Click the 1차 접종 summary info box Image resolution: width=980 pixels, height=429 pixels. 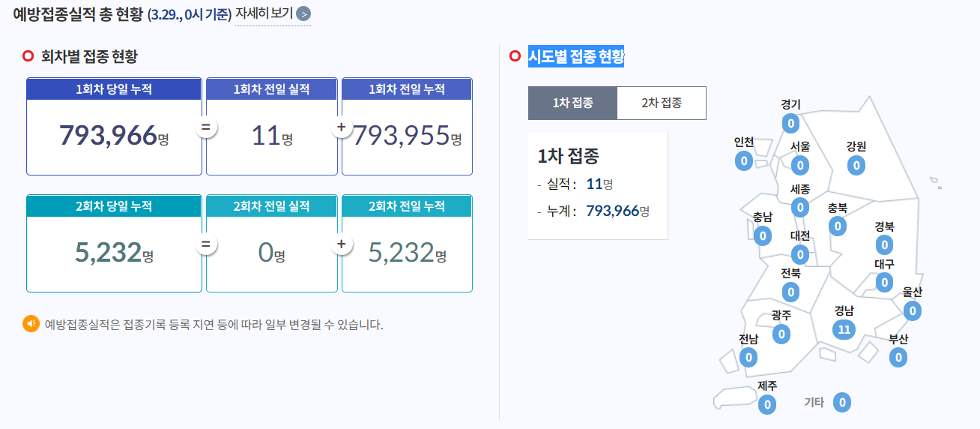click(597, 186)
